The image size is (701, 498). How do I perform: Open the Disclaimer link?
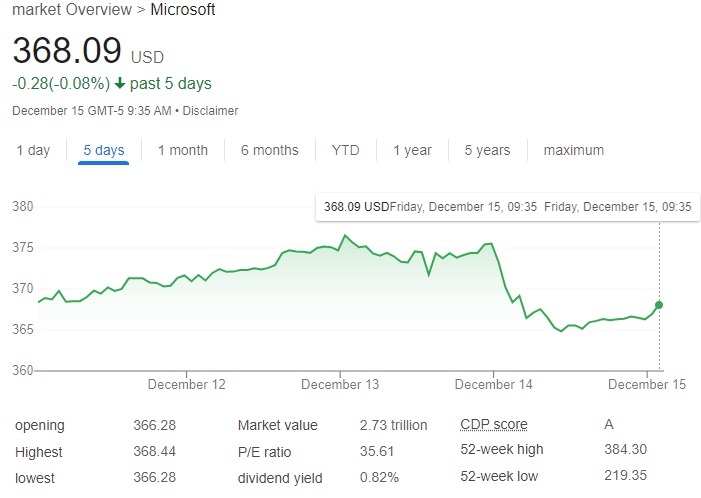coord(210,111)
